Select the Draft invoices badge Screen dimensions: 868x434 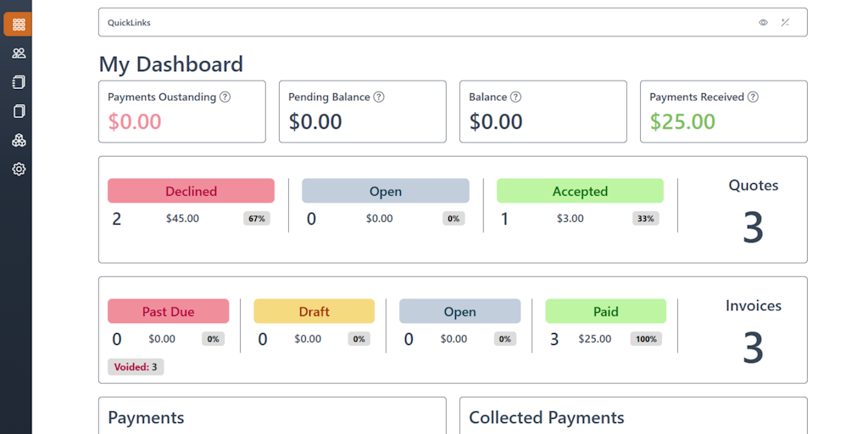(x=314, y=311)
